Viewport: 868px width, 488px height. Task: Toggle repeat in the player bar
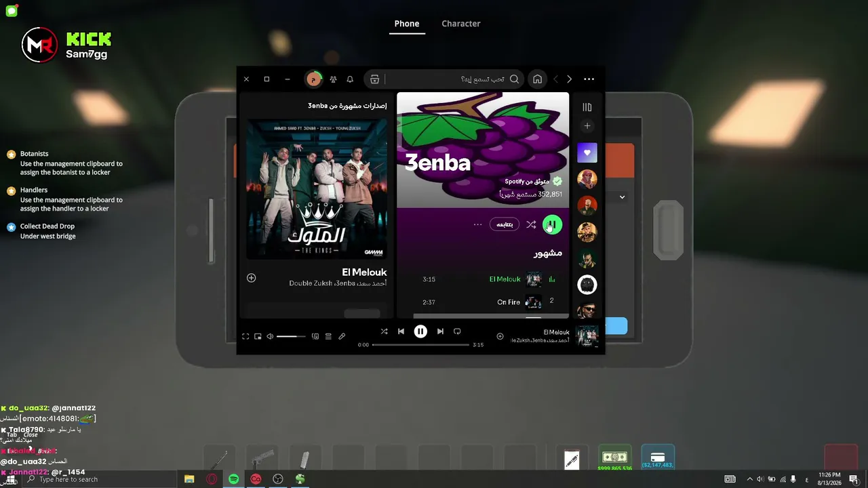pos(457,331)
